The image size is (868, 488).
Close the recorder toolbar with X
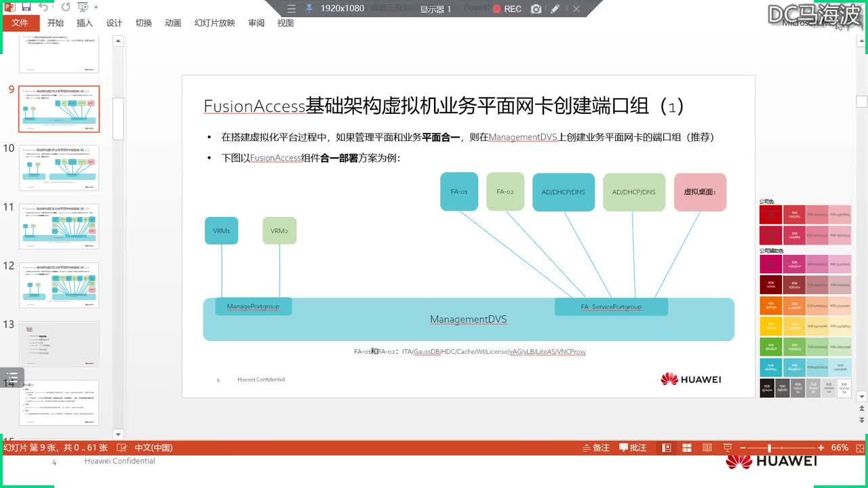pyautogui.click(x=576, y=9)
